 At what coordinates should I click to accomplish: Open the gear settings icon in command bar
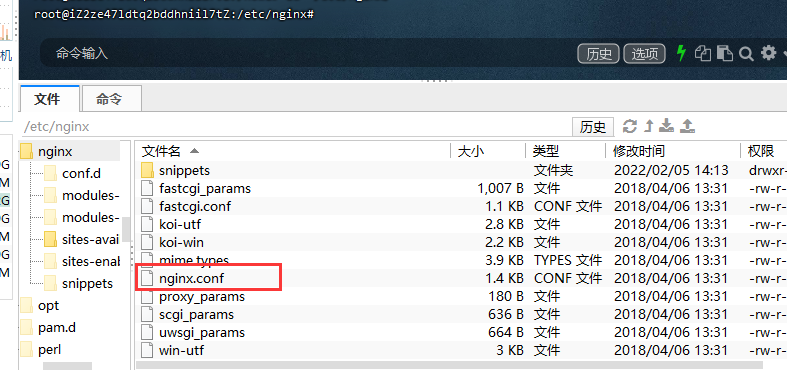tap(768, 52)
